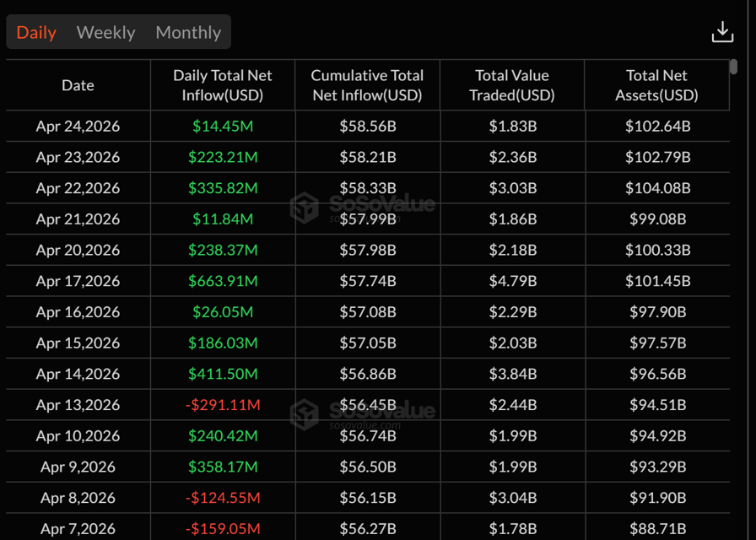Select the SoSoValue watermark logo icon
756x540 pixels.
(x=305, y=205)
